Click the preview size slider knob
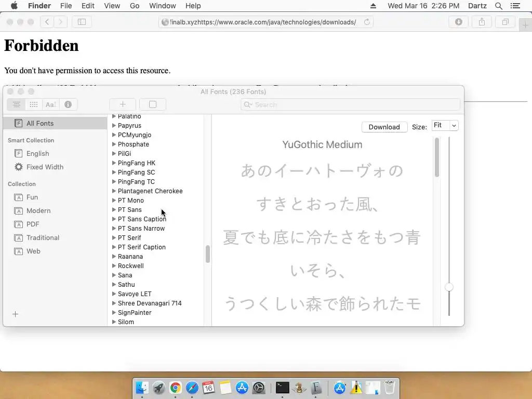Image resolution: width=532 pixels, height=399 pixels. (449, 287)
